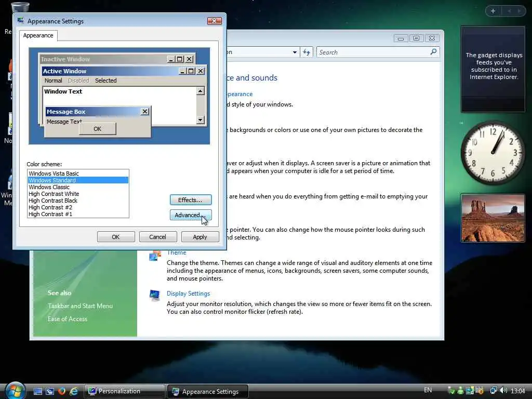Viewport: 532px width, 399px height.
Task: Click the Display Settings monitor icon
Action: 154,295
